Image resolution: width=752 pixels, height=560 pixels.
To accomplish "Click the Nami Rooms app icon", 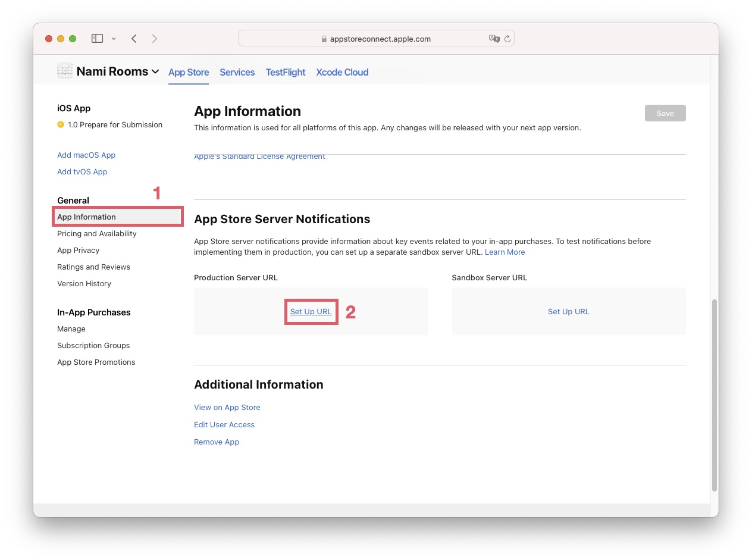I will pyautogui.click(x=65, y=71).
